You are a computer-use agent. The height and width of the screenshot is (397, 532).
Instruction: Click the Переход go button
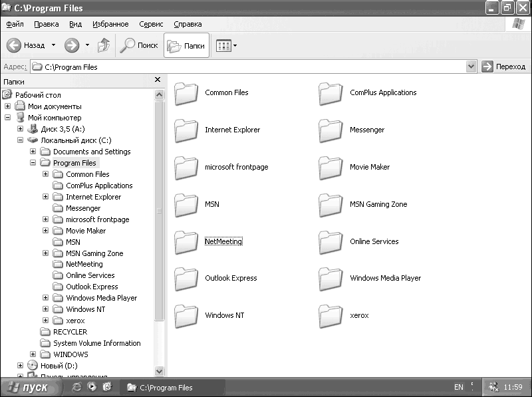coord(503,66)
